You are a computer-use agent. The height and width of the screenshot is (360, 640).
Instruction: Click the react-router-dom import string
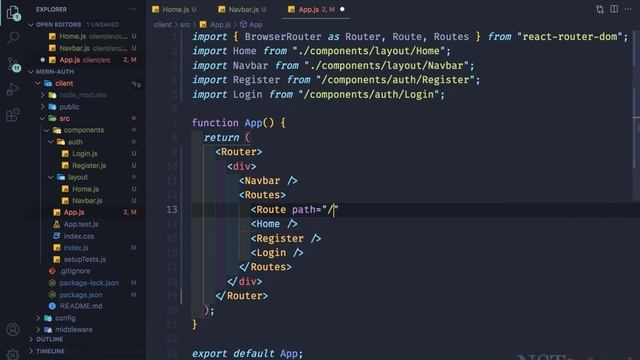click(x=569, y=37)
